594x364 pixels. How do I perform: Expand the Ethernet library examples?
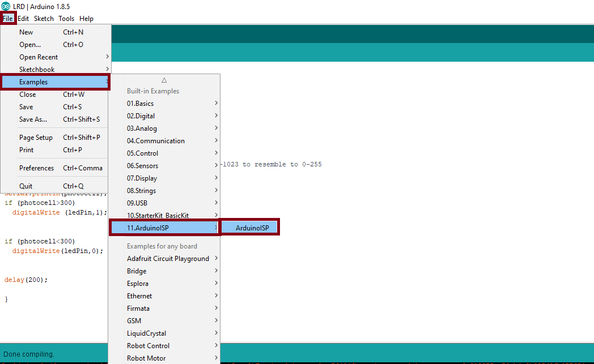164,296
